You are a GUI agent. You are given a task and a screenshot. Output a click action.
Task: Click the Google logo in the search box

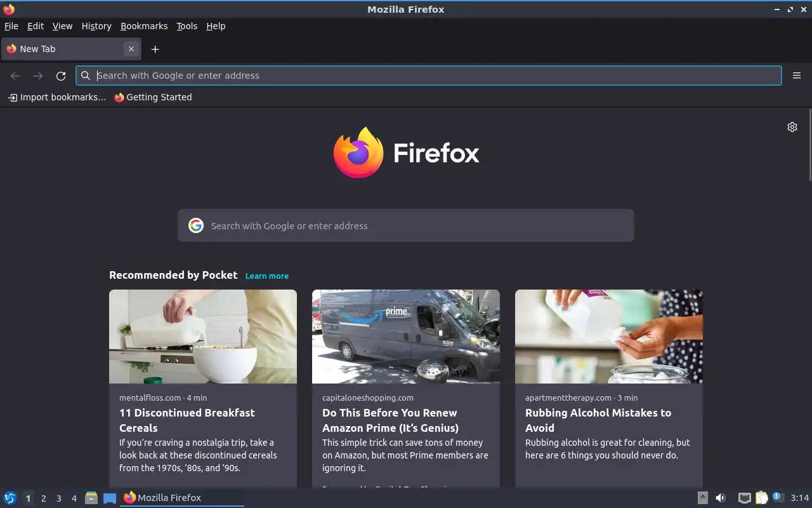click(x=196, y=225)
